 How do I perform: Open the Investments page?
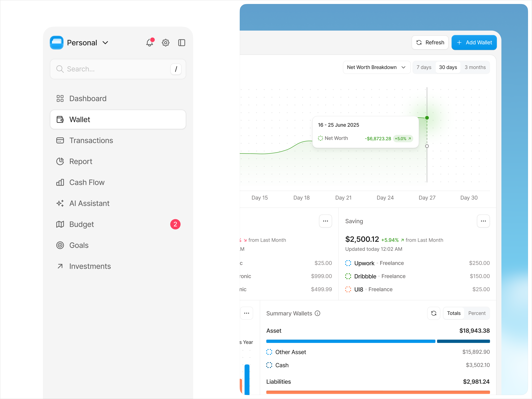click(90, 266)
